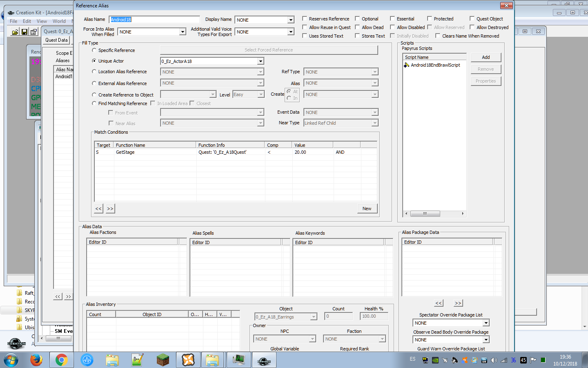This screenshot has height=368, width=588.
Task: Open the Creation Kit window from the taskbar
Action: (x=264, y=360)
